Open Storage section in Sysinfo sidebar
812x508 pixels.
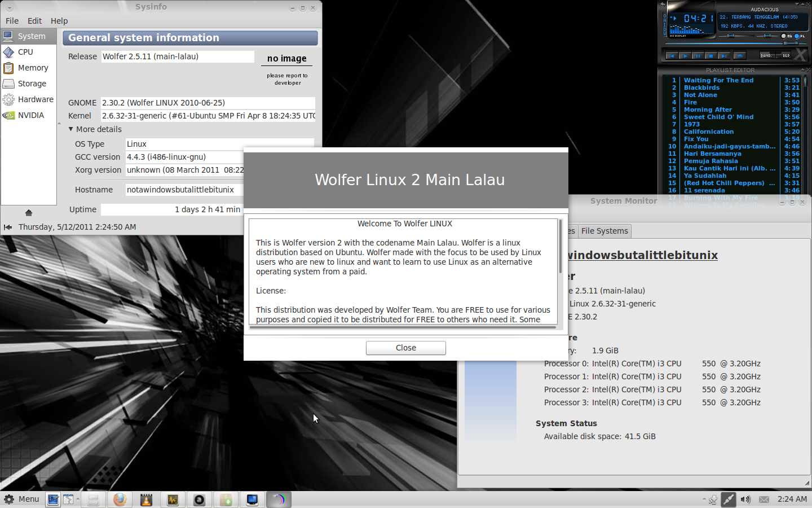coord(29,84)
